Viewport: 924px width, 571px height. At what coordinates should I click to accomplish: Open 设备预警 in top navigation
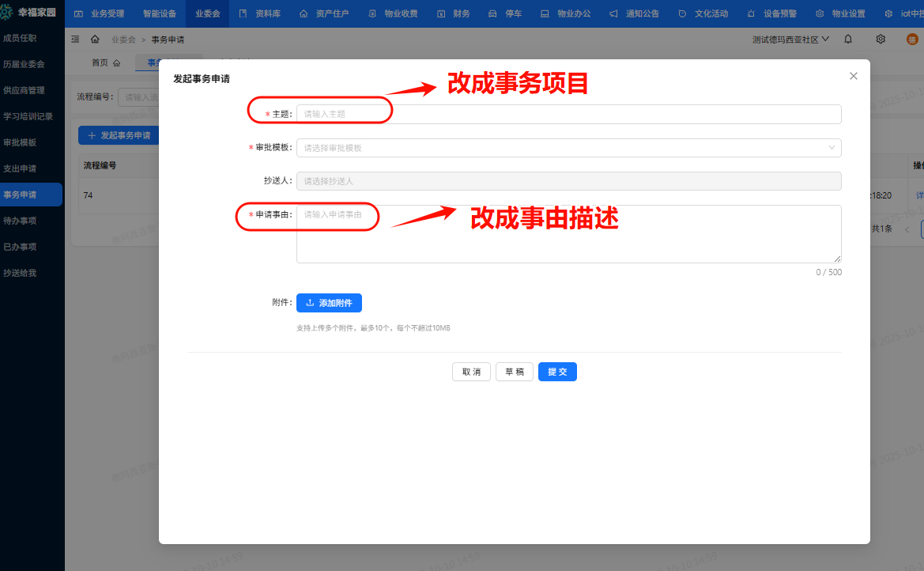click(x=771, y=14)
